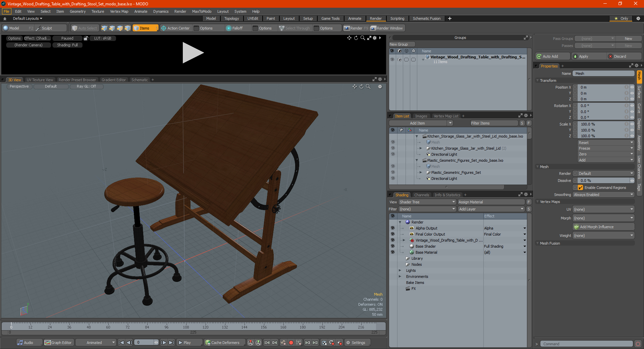The height and width of the screenshot is (349, 644).
Task: Collapse the Kitchen_Storage_Glass_Jar scene in item list
Action: (417, 136)
